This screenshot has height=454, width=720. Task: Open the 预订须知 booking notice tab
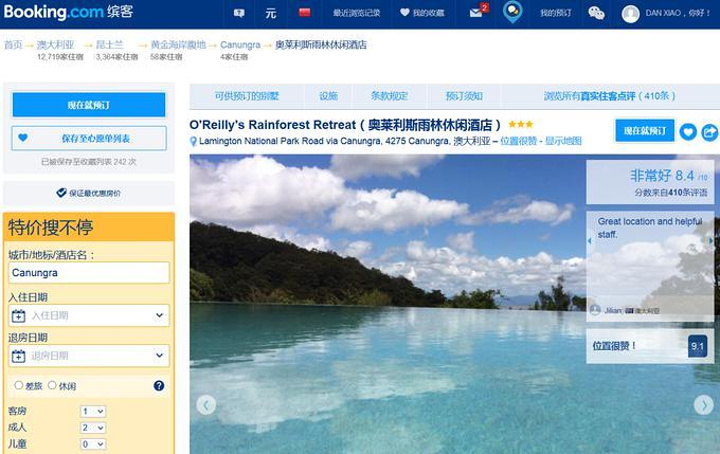[464, 96]
